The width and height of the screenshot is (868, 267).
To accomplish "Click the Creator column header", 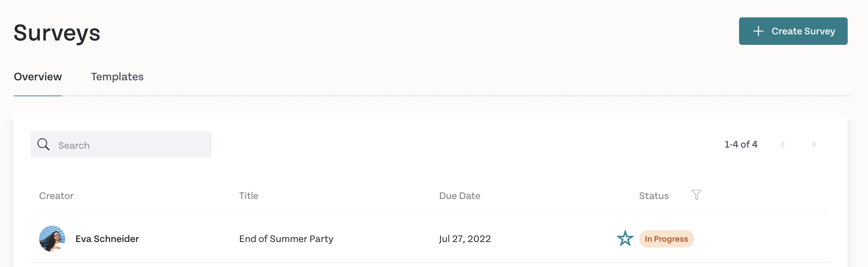I will click(56, 196).
